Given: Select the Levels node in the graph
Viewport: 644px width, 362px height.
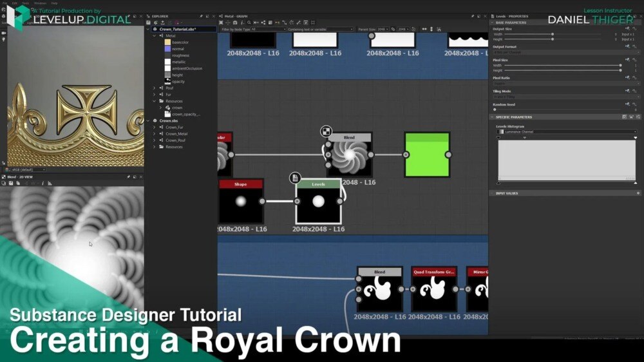Looking at the screenshot, I should pyautogui.click(x=318, y=202).
